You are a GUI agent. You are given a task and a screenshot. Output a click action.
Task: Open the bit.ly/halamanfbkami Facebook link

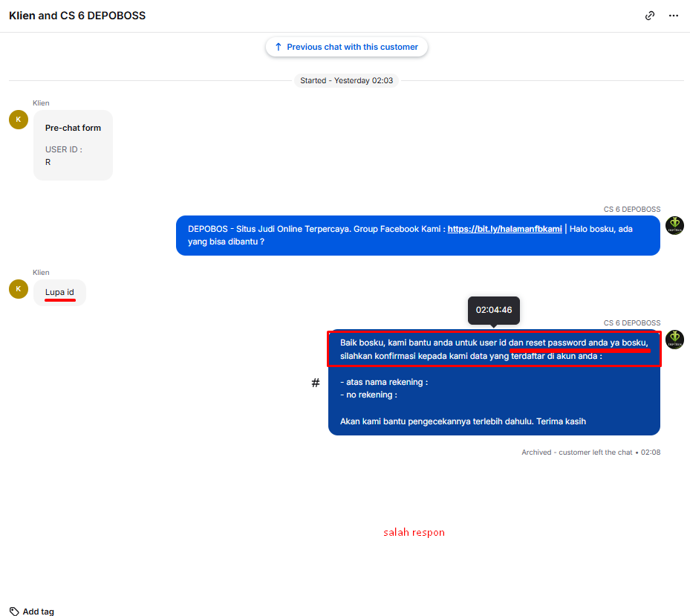point(504,229)
